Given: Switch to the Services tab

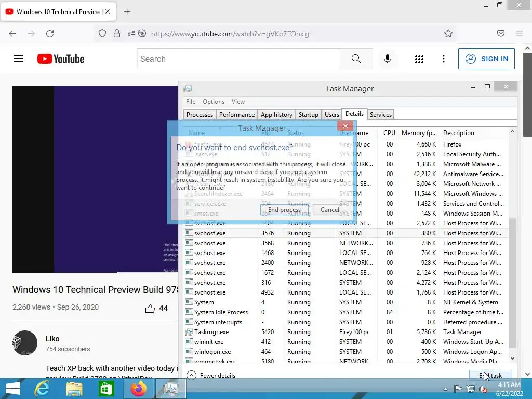Looking at the screenshot, I should pos(381,115).
